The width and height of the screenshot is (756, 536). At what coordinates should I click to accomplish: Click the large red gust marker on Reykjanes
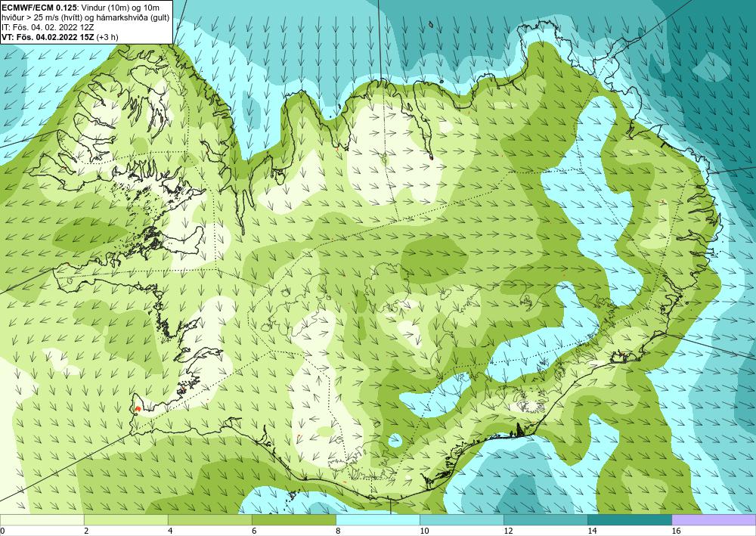click(138, 408)
